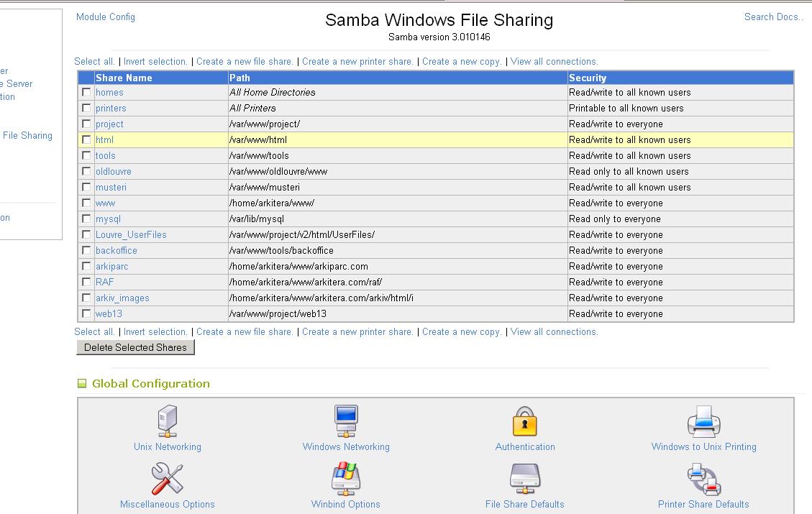Click the Unix Networking text label

(x=168, y=446)
